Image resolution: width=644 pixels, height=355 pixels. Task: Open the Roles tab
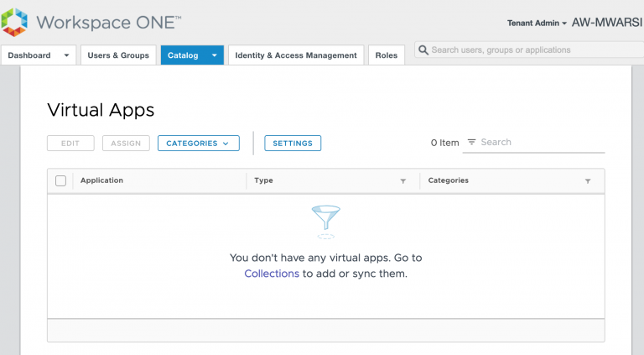(x=386, y=55)
